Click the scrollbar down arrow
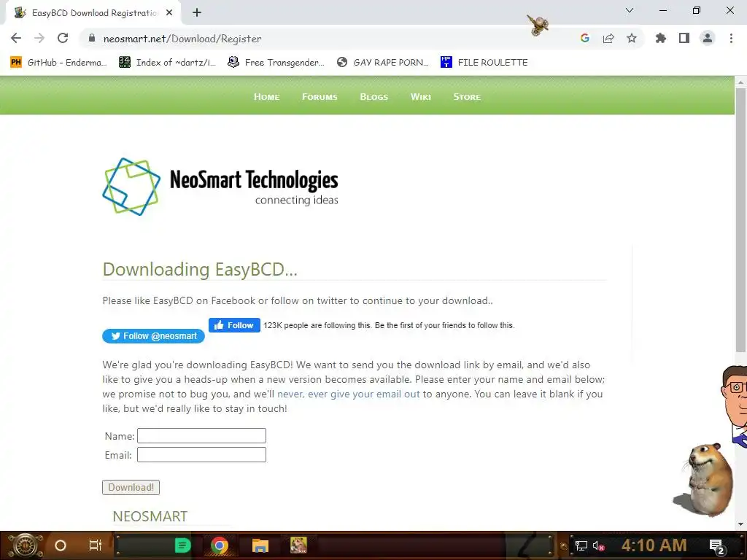Image resolution: width=747 pixels, height=560 pixels. [740, 524]
